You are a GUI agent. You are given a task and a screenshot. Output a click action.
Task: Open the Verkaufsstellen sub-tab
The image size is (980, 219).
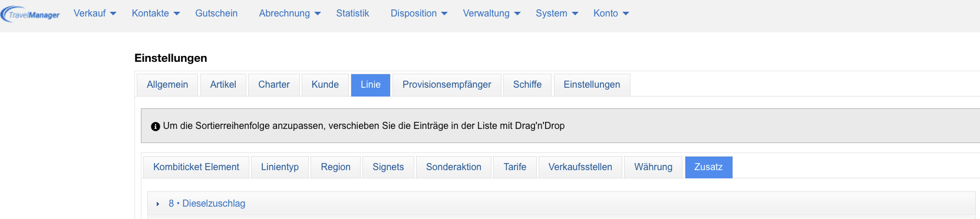[x=580, y=167]
